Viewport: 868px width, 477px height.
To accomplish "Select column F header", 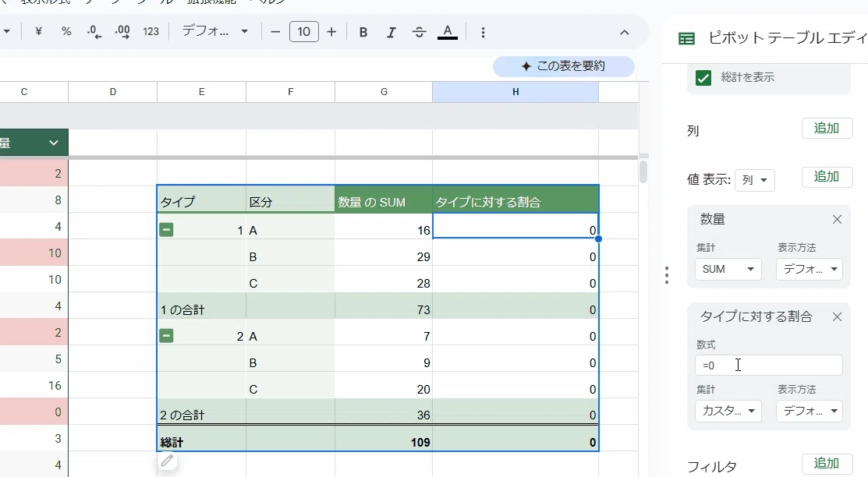I will (291, 92).
